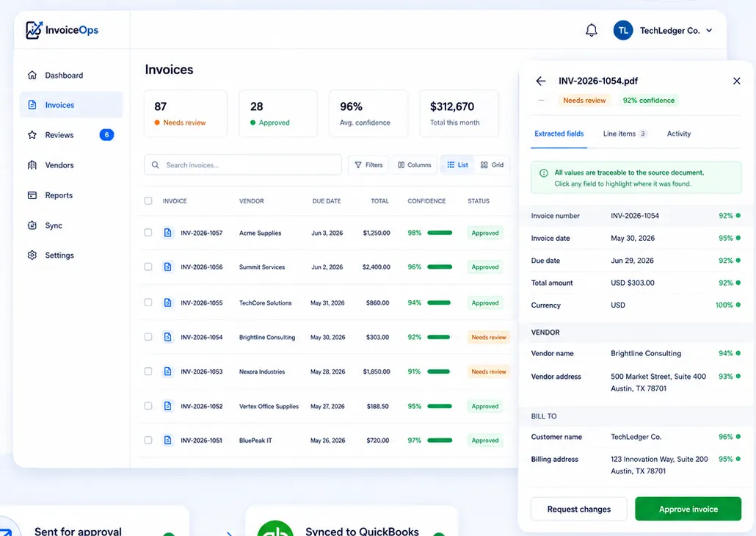Click the Needs review stat card showing 87

186,113
